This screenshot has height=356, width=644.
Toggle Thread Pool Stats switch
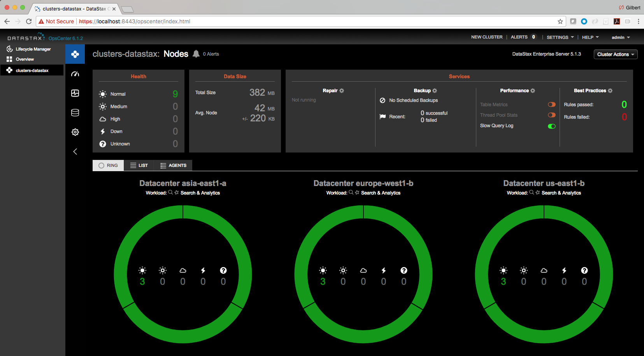[x=551, y=115]
